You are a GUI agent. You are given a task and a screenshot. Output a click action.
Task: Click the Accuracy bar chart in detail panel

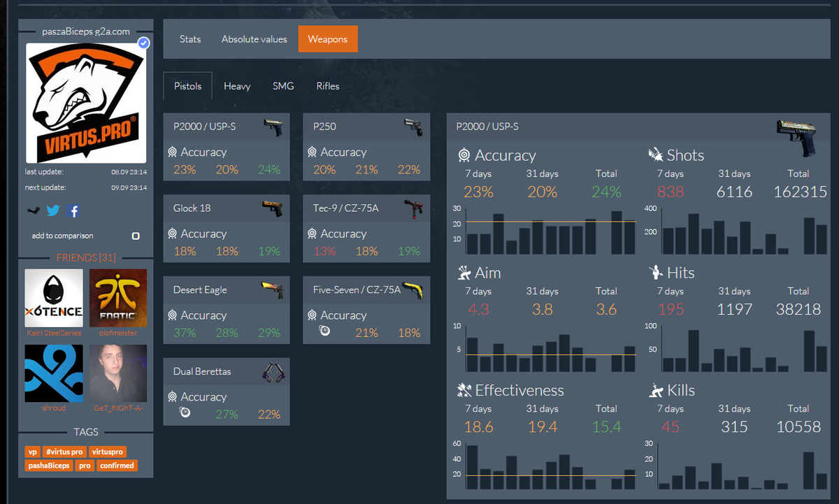click(550, 231)
